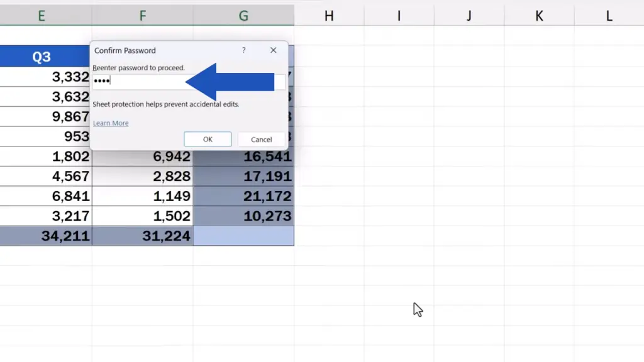Screen dimensions: 644x362
Task: Click the empty total cell below 10,273
Action: [x=243, y=236]
